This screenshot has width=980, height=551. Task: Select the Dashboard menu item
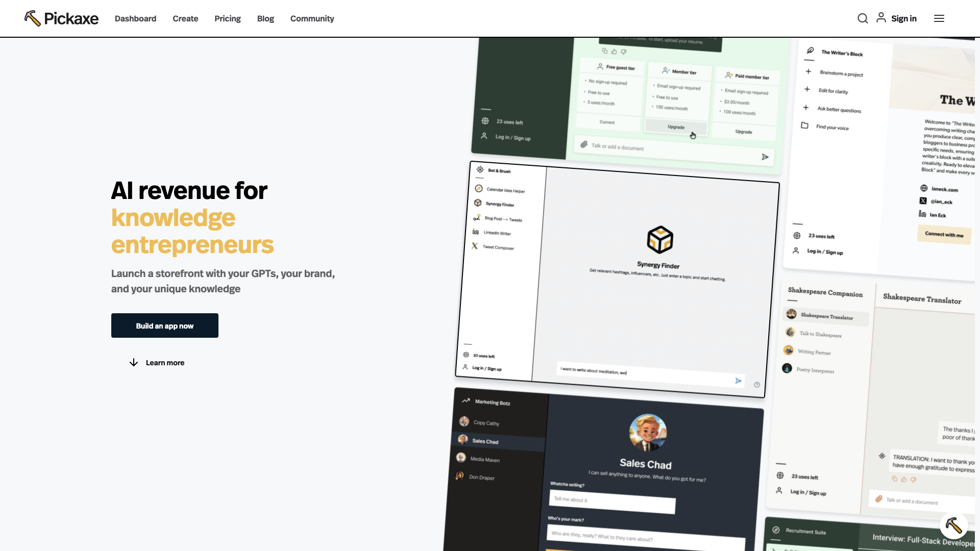pyautogui.click(x=135, y=18)
